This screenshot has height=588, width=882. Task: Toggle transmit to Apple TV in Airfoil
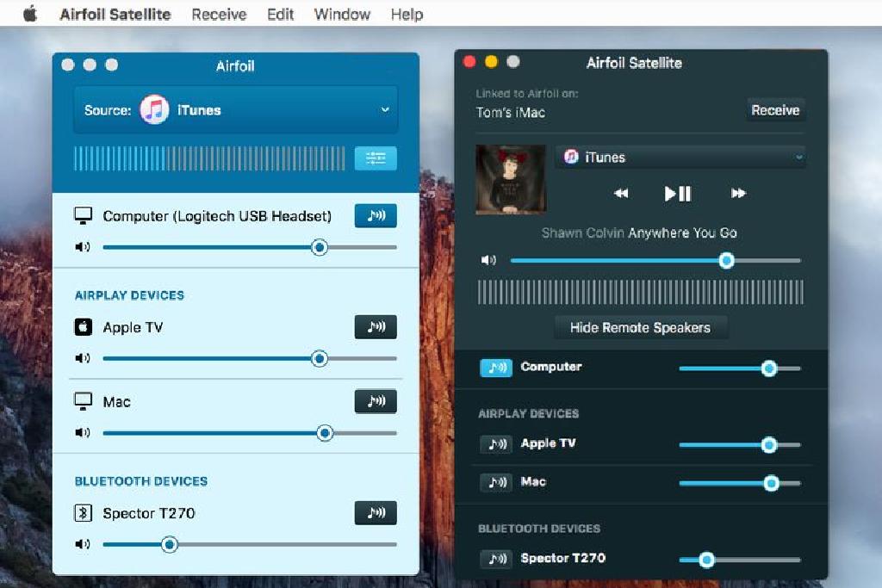pyautogui.click(x=376, y=327)
